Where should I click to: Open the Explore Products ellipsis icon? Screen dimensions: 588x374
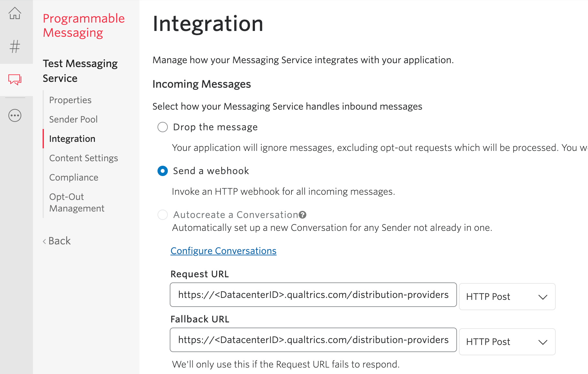[14, 115]
